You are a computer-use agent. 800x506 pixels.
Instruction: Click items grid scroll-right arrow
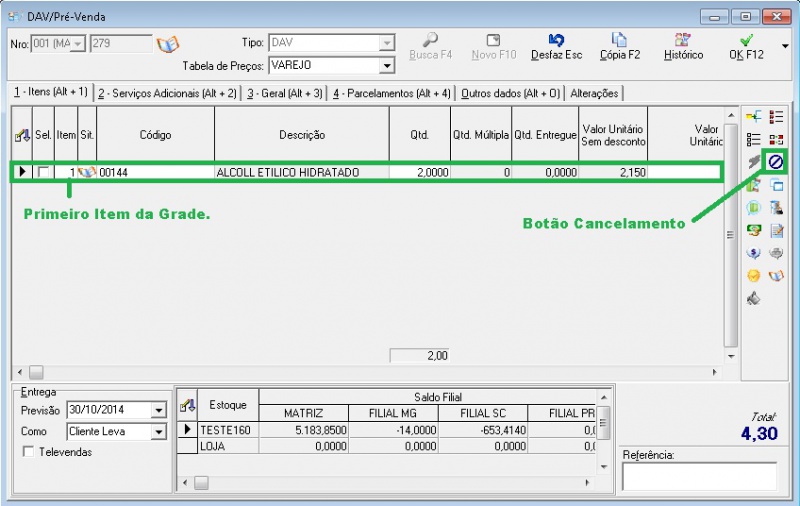click(714, 372)
